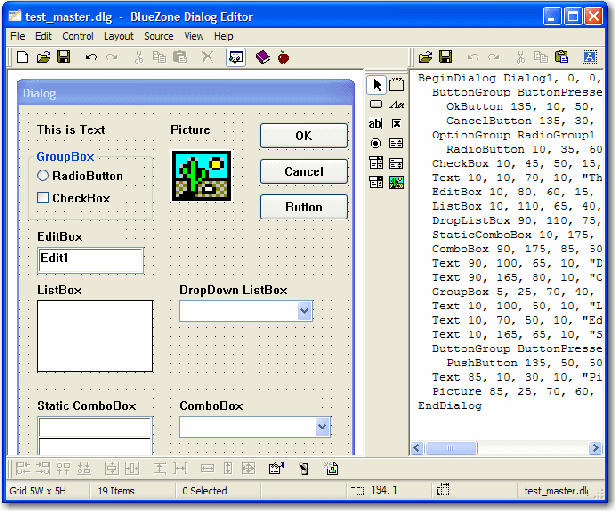
Task: Open the Layout menu
Action: coord(119,36)
